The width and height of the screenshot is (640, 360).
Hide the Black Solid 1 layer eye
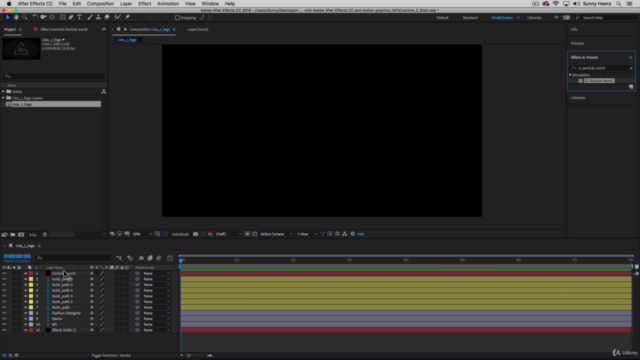click(4, 330)
